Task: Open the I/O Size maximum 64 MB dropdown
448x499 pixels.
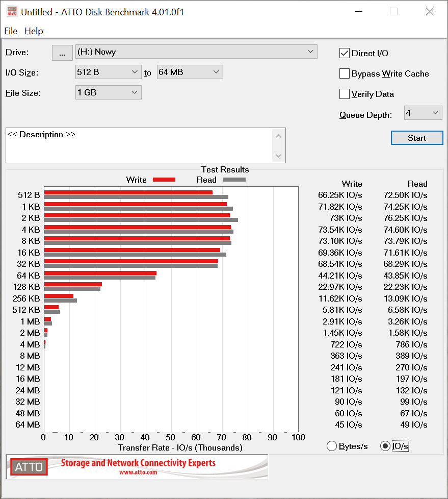Action: (x=190, y=72)
